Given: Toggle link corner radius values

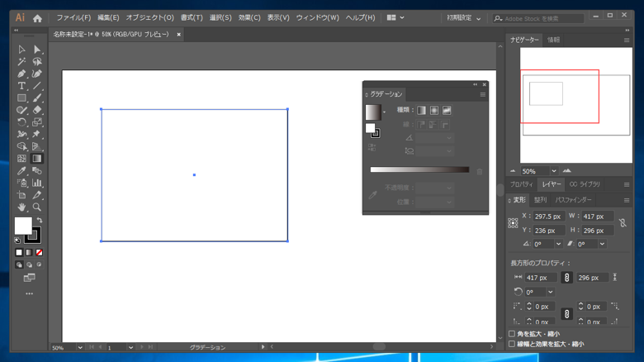Looking at the screenshot, I should (566, 314).
